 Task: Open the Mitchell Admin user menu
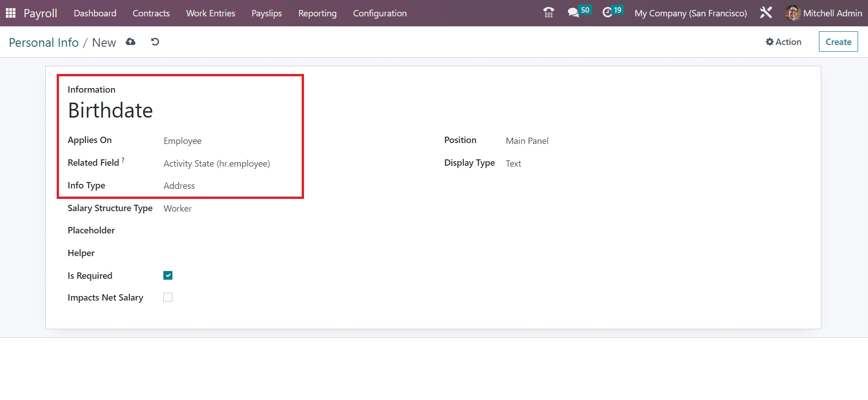coord(824,13)
